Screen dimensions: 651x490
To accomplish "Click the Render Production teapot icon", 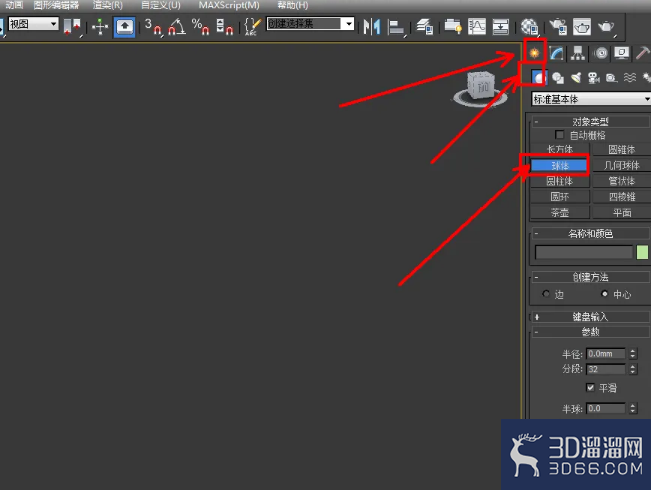I will point(606,27).
